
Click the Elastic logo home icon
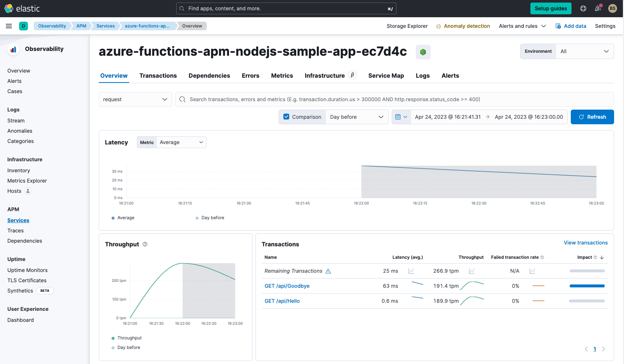tap(9, 8)
